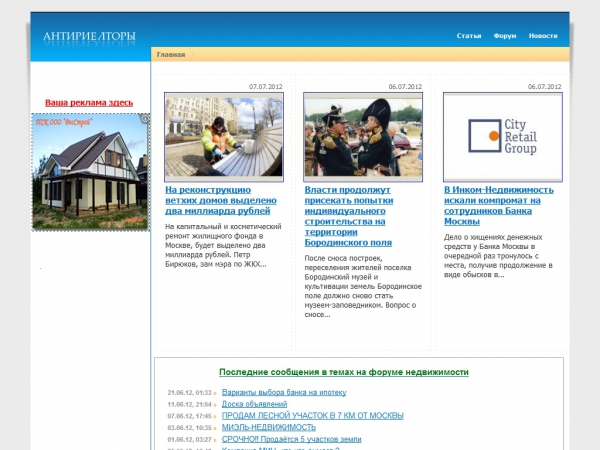The width and height of the screenshot is (600, 450).
Task: Open the Новости menu item
Action: pyautogui.click(x=543, y=36)
